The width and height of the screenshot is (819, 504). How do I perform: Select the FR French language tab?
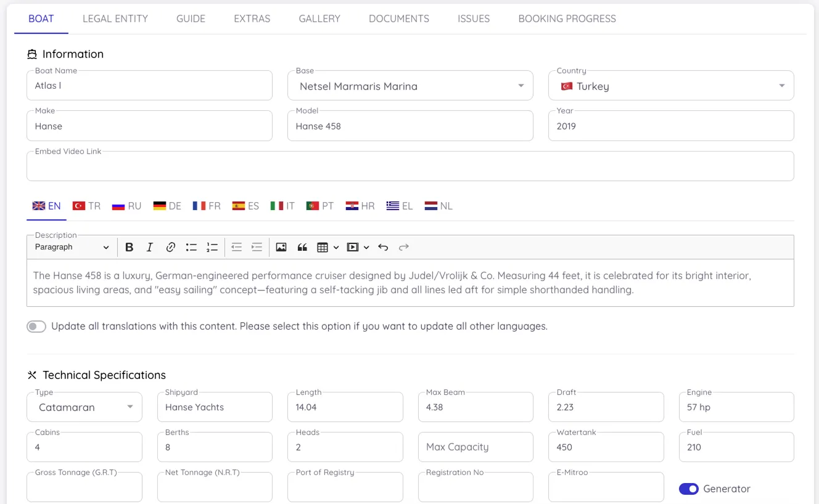[207, 206]
